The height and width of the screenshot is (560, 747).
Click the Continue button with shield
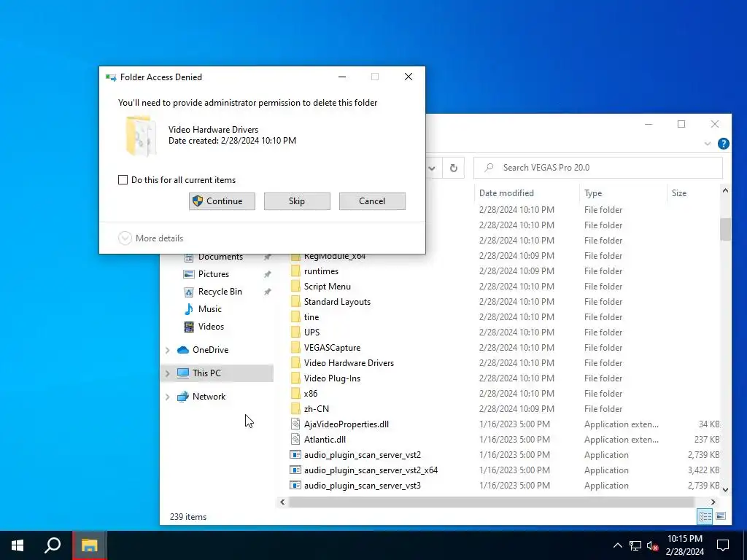coord(222,201)
